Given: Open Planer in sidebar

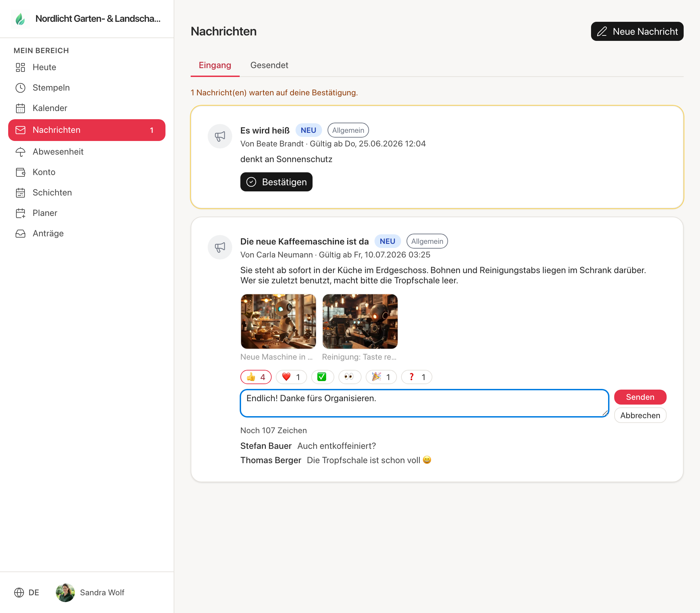Looking at the screenshot, I should [x=87, y=213].
